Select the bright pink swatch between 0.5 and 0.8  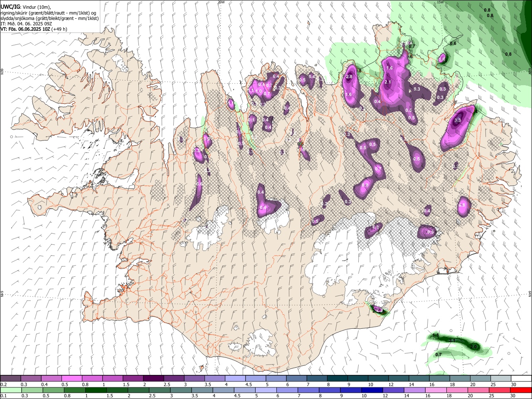coord(72,379)
